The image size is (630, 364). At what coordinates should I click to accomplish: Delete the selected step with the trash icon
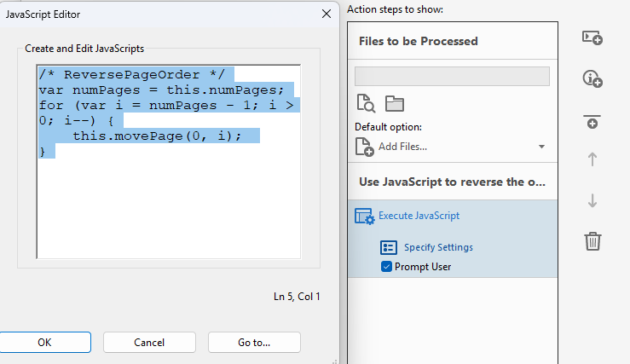pos(592,241)
